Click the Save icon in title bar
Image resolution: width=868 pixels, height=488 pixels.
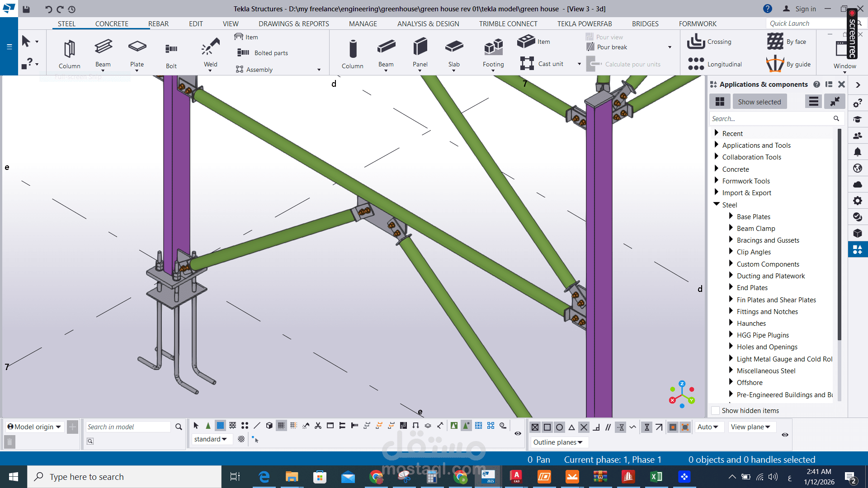click(x=26, y=9)
